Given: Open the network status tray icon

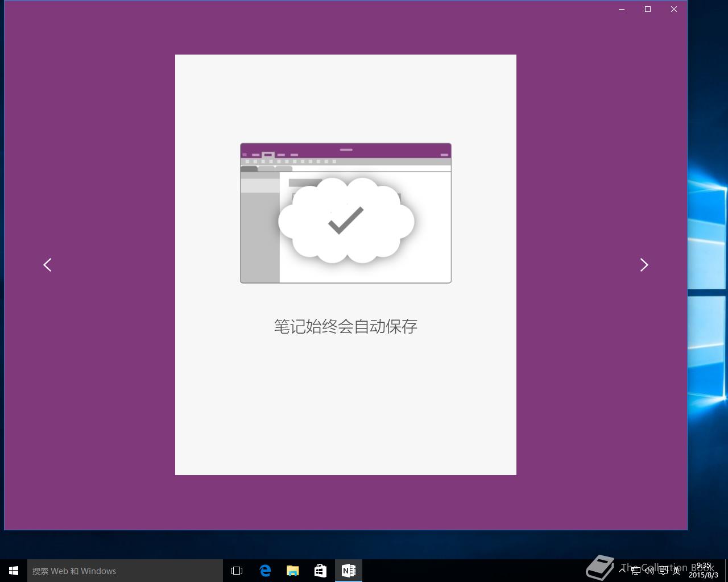Looking at the screenshot, I should pos(636,571).
